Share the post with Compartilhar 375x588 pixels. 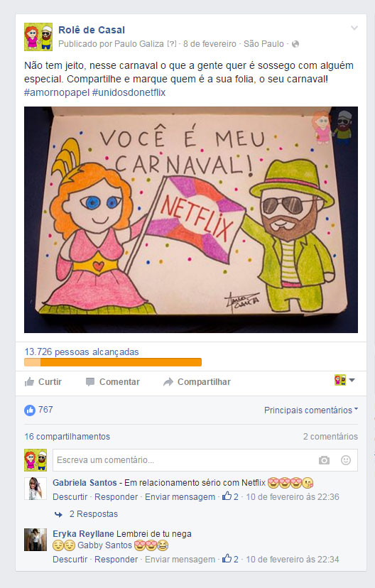pos(197,382)
